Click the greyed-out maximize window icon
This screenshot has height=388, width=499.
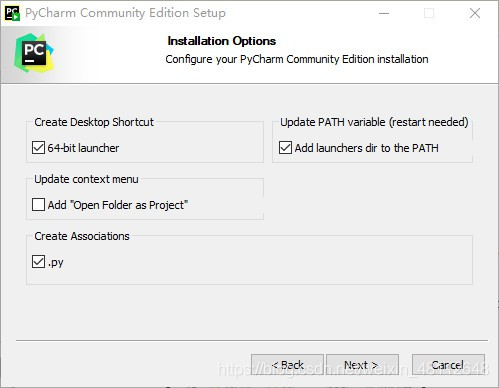[429, 13]
